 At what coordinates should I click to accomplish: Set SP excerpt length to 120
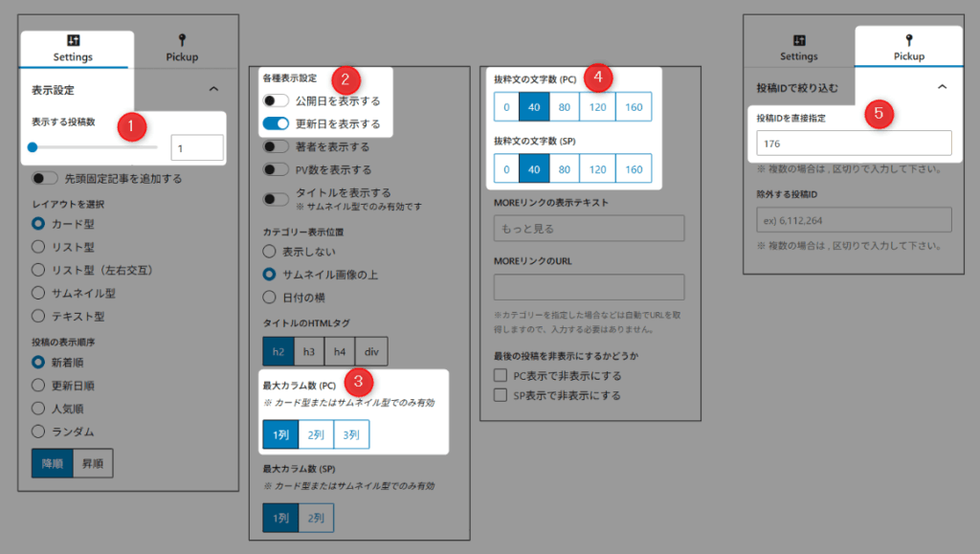[x=597, y=168]
